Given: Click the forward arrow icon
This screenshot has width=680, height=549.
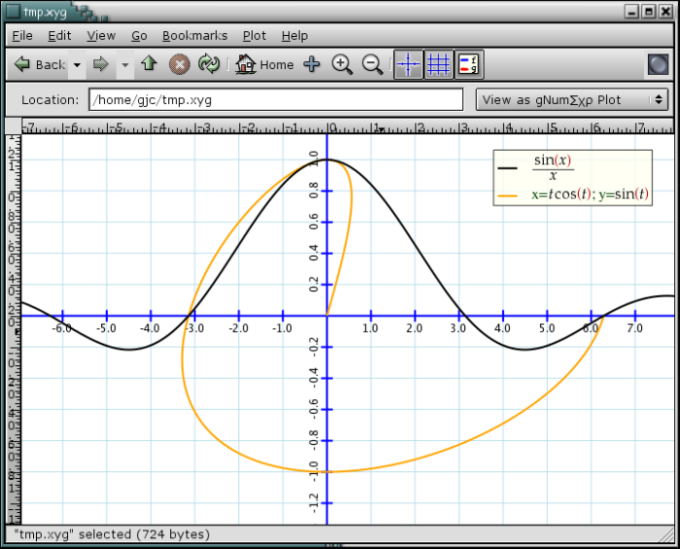Looking at the screenshot, I should click(x=100, y=65).
